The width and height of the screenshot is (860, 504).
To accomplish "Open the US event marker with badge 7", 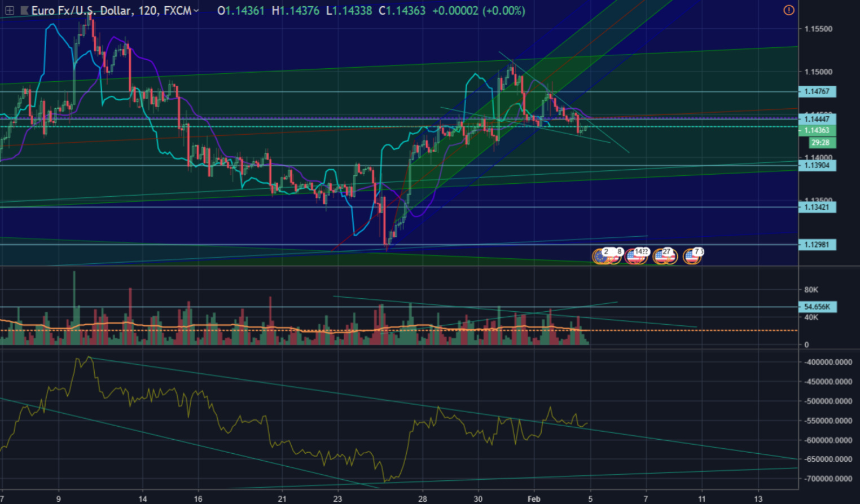I will [692, 257].
